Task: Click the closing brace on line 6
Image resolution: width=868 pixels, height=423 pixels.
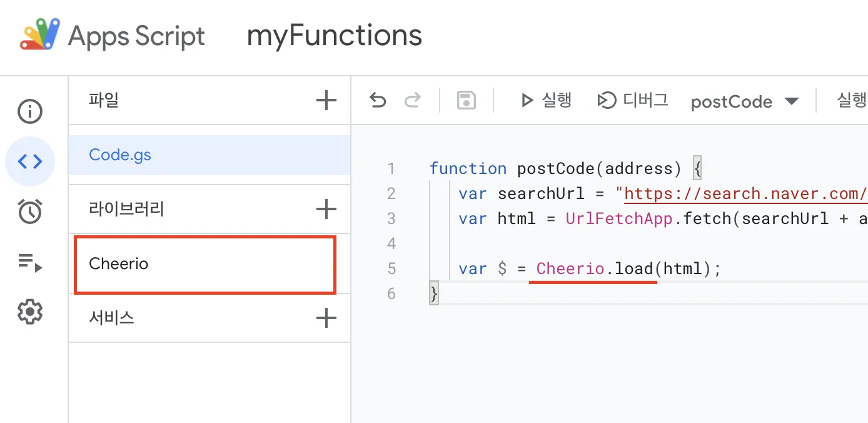Action: tap(434, 294)
